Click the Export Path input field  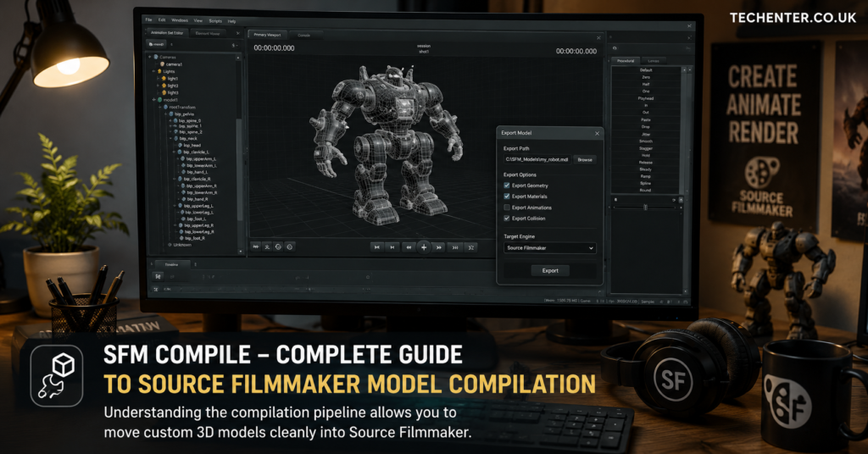pos(537,159)
